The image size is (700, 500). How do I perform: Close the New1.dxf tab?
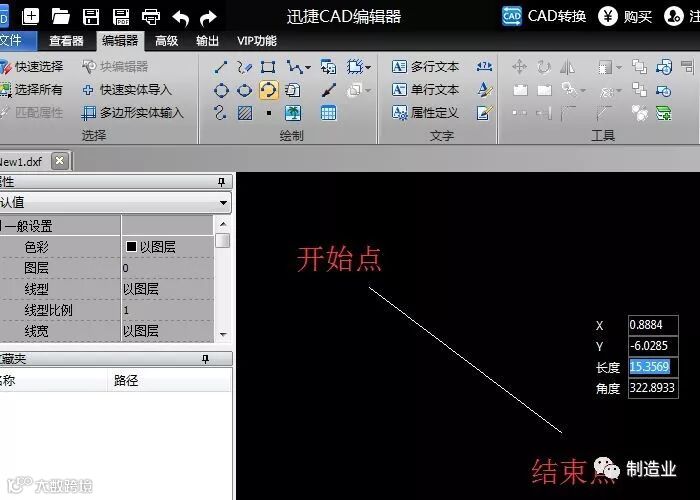point(60,161)
